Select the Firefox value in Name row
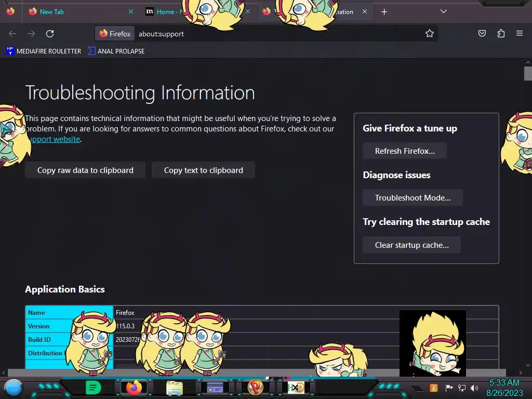The width and height of the screenshot is (532, 399). click(x=125, y=312)
